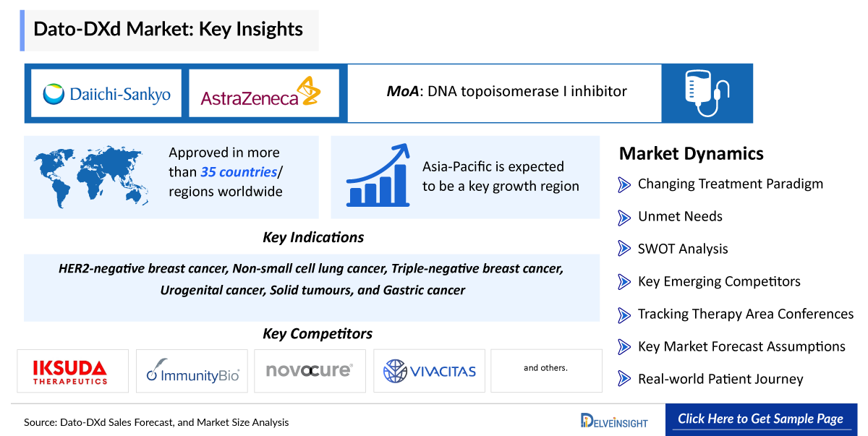Click the 'and others.' competitor box

(546, 369)
